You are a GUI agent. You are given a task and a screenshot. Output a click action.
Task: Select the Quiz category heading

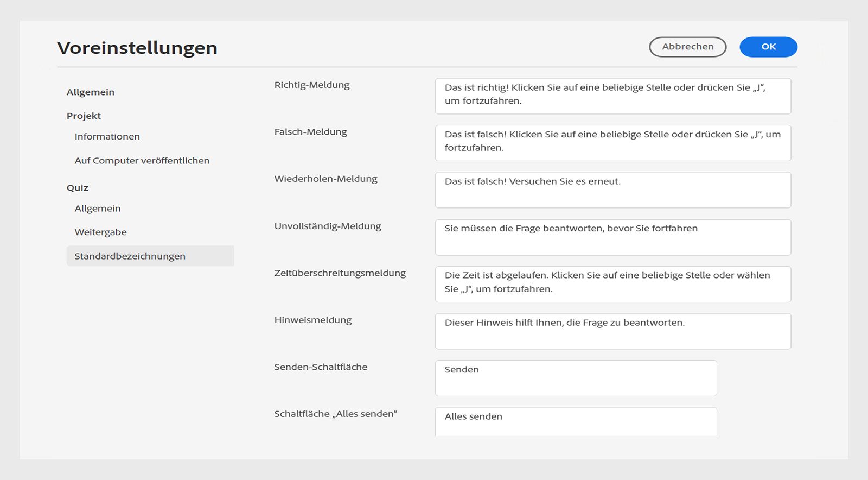[78, 188]
